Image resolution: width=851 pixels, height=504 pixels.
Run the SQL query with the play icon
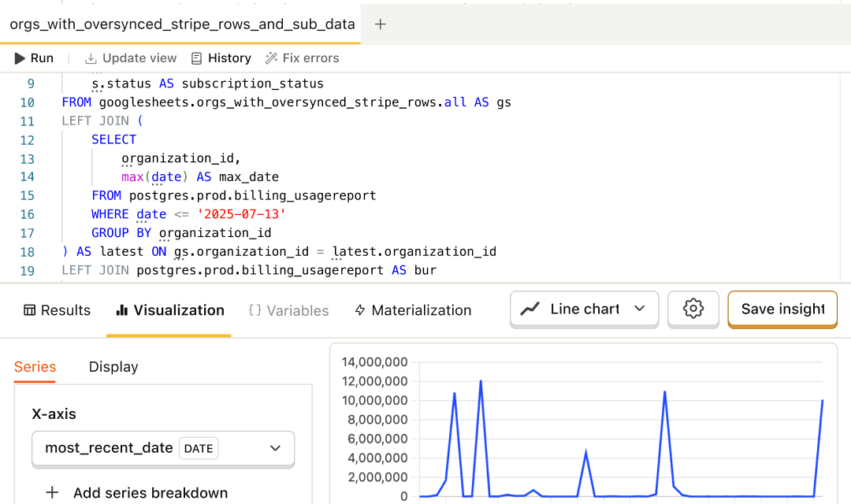(x=19, y=57)
